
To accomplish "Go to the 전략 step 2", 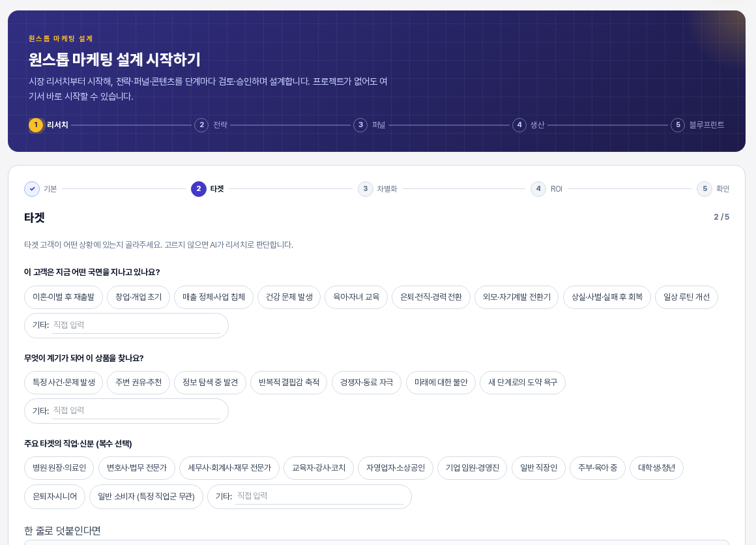I will coord(211,125).
